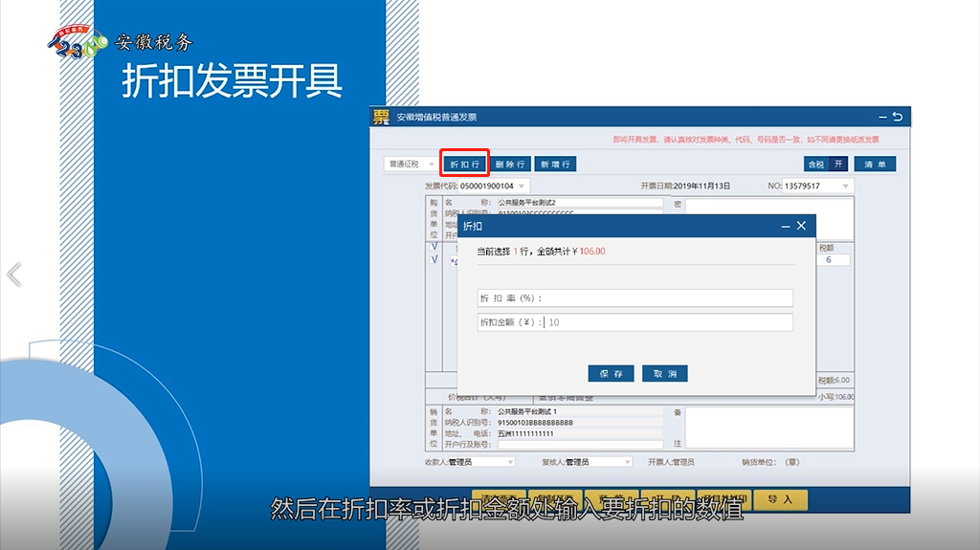Minimize the 折扣 dialog

(786, 227)
